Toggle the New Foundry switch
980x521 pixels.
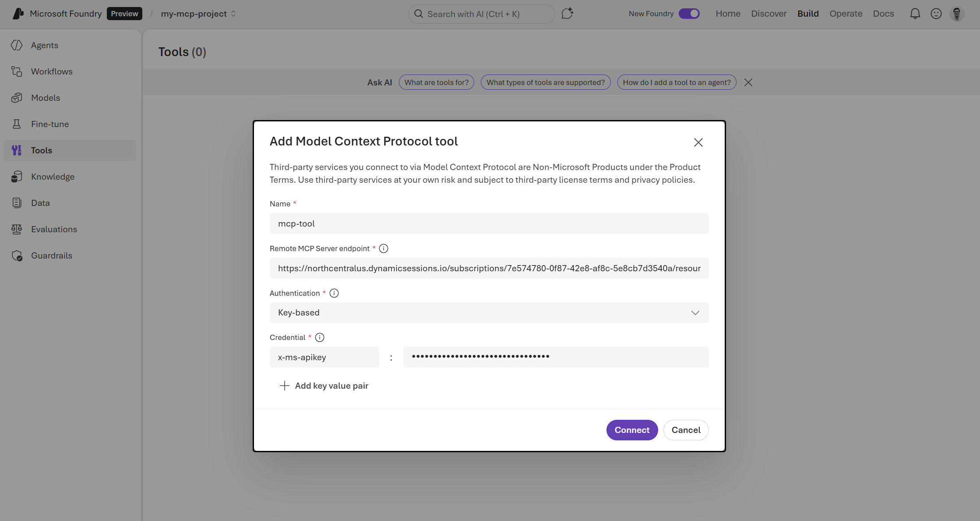(689, 14)
